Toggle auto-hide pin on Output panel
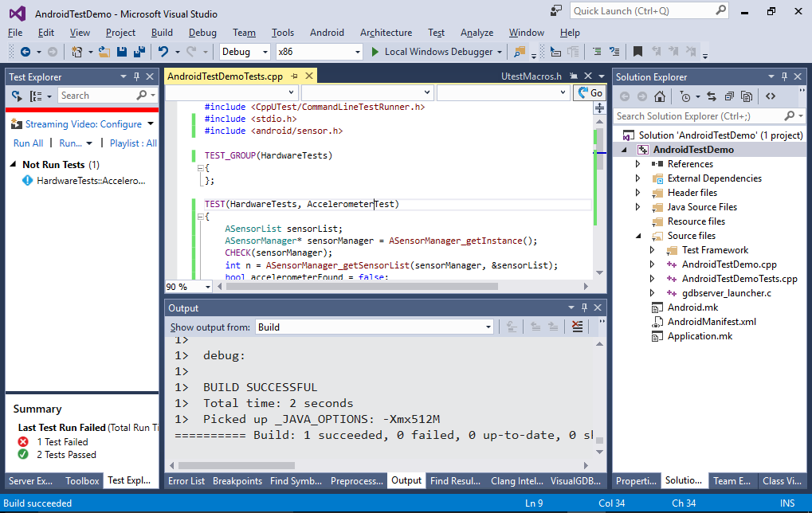 tap(584, 307)
